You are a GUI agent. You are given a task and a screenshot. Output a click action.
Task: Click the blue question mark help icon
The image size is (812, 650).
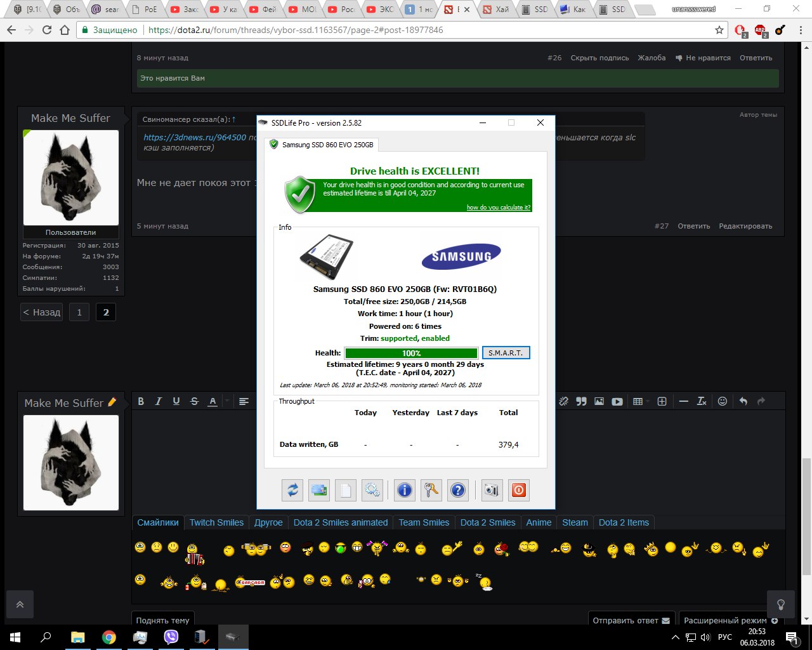coord(458,490)
